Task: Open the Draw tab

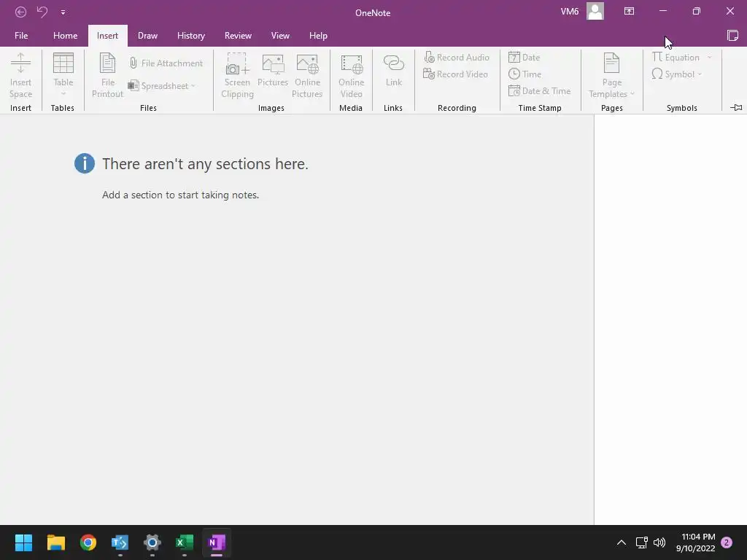Action: (x=147, y=36)
